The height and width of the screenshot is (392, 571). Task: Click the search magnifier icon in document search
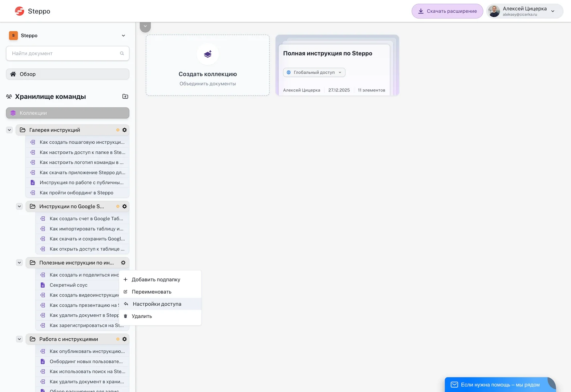click(122, 53)
